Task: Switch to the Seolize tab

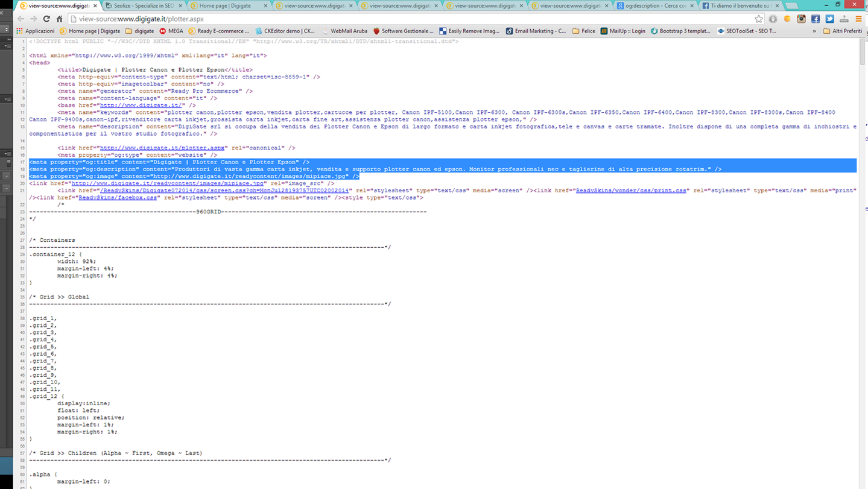Action: 143,5
